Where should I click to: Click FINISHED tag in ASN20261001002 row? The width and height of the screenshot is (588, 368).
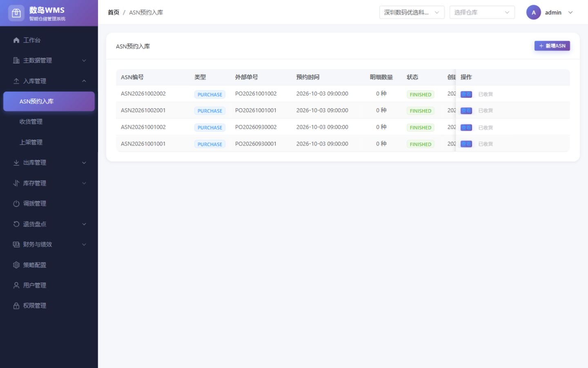coord(421,128)
